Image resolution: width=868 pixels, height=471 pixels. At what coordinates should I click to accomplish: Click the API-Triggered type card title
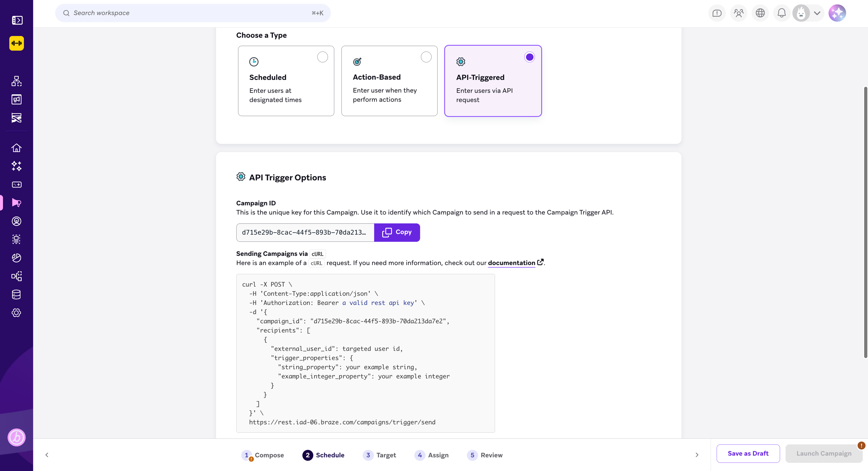coord(480,78)
